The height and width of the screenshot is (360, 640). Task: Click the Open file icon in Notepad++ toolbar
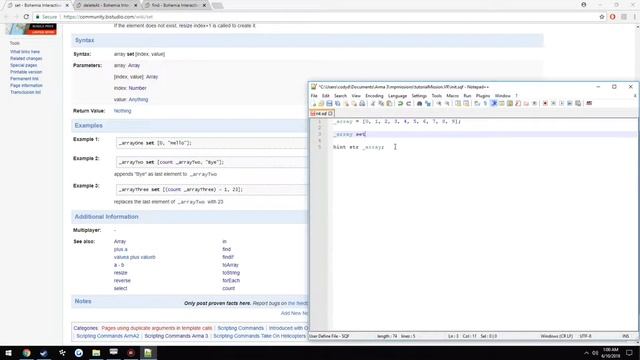tap(321, 103)
